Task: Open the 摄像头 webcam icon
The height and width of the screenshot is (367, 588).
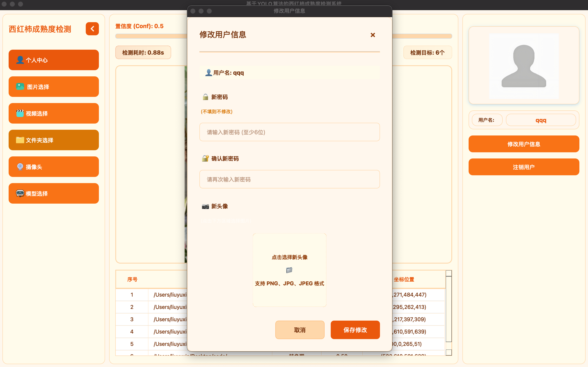Action: tap(20, 167)
